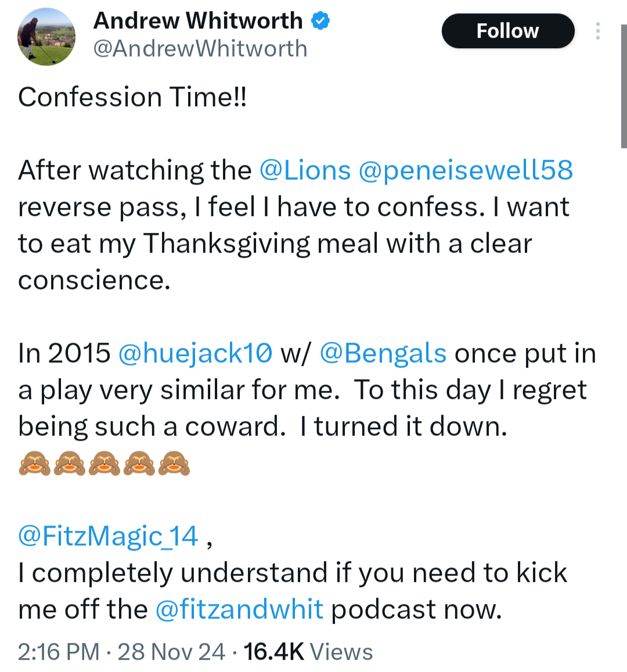627x672 pixels.
Task: Open the 16.4K Views count
Action: [x=308, y=652]
